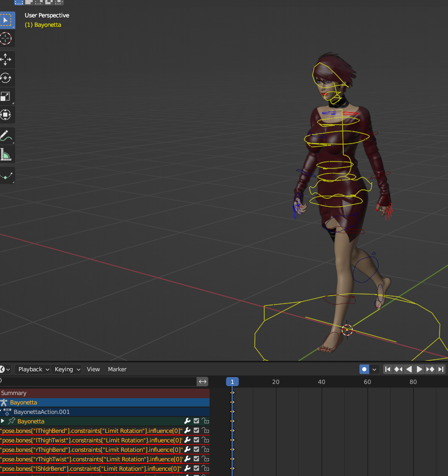The image size is (448, 476).
Task: Uncheck the lThighBend channel checkbox
Action: (x=196, y=430)
